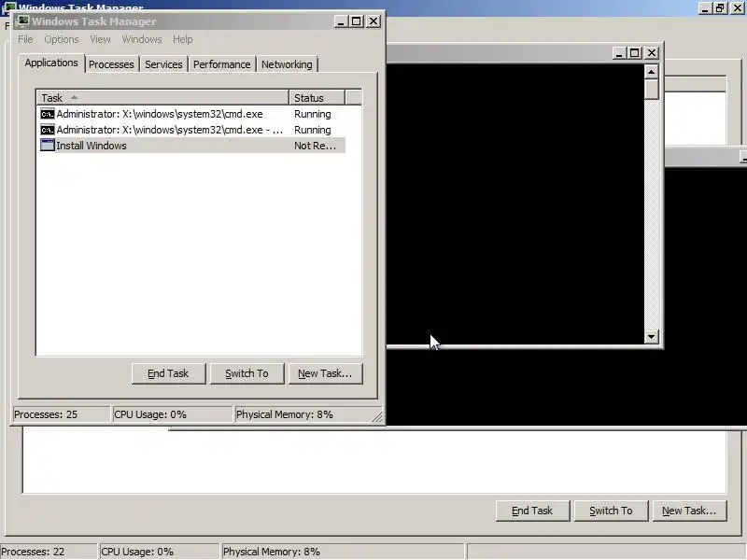Open the Options menu
The height and width of the screenshot is (560, 747).
62,39
